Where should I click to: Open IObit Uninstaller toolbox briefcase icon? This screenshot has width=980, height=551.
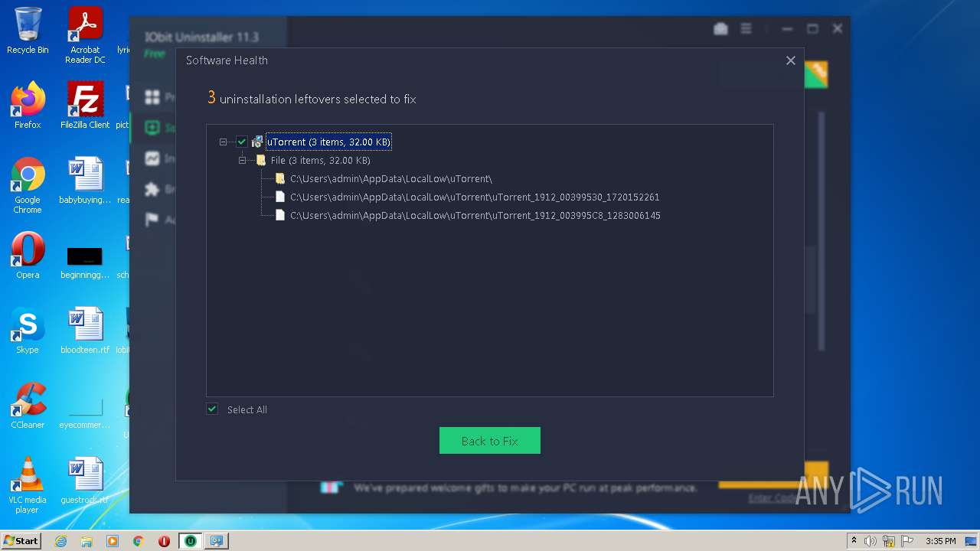pyautogui.click(x=720, y=29)
